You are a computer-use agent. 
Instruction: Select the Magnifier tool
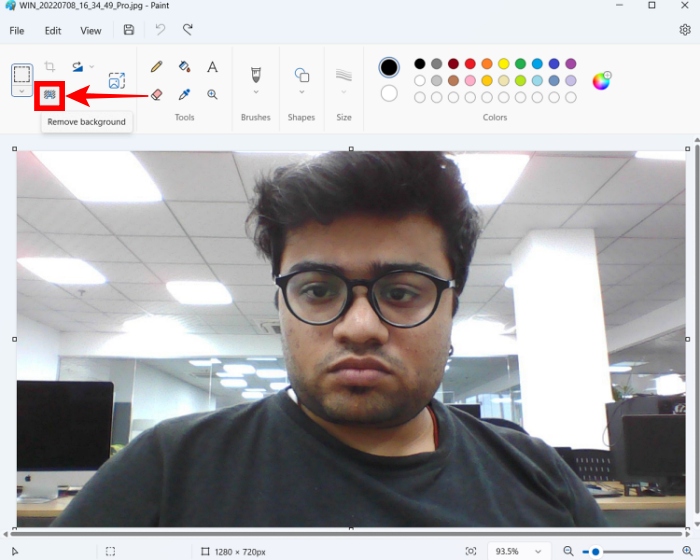[212, 94]
